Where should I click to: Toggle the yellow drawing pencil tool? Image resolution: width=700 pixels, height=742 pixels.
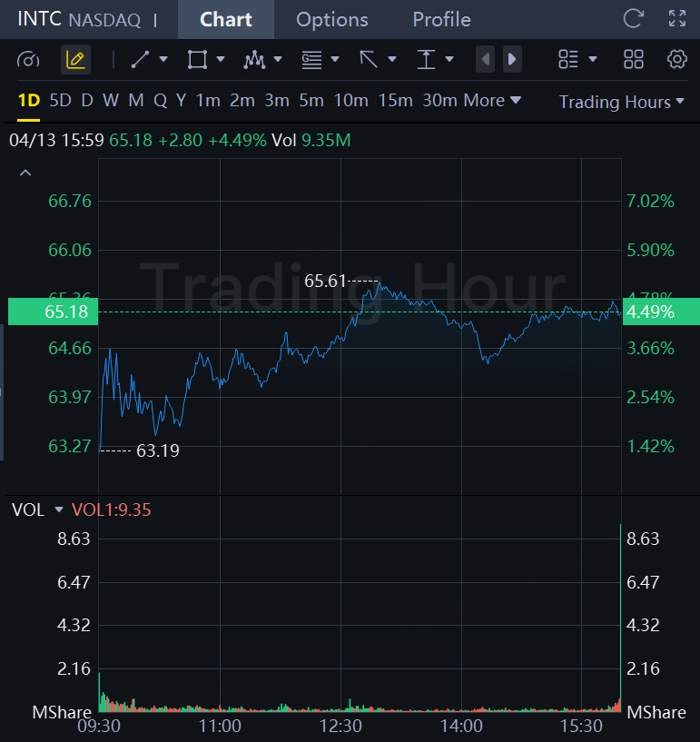click(x=75, y=60)
